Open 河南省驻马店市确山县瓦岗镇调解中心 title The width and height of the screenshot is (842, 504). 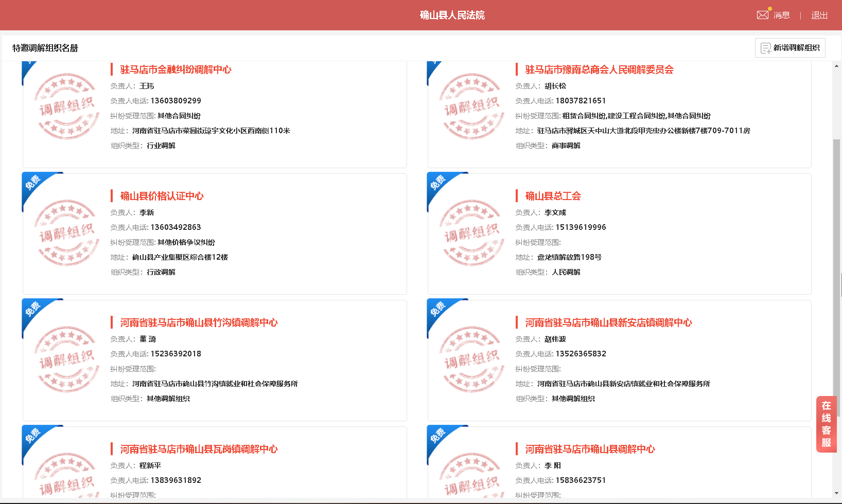pyautogui.click(x=199, y=449)
